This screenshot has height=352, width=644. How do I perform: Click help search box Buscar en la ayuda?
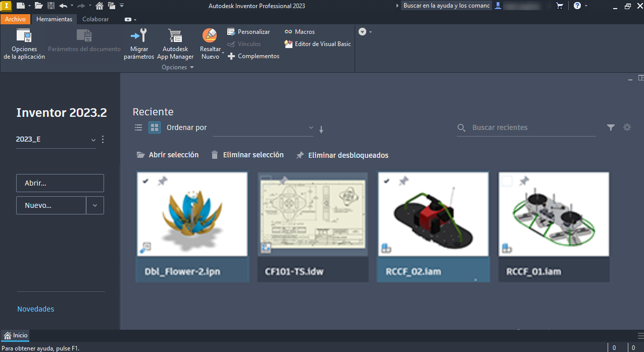pos(447,6)
